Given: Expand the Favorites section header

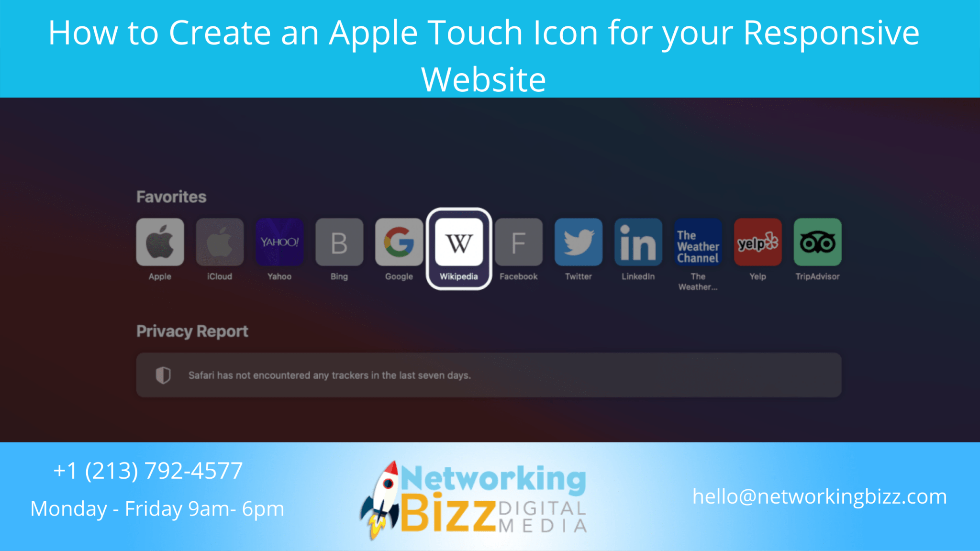Looking at the screenshot, I should (171, 197).
